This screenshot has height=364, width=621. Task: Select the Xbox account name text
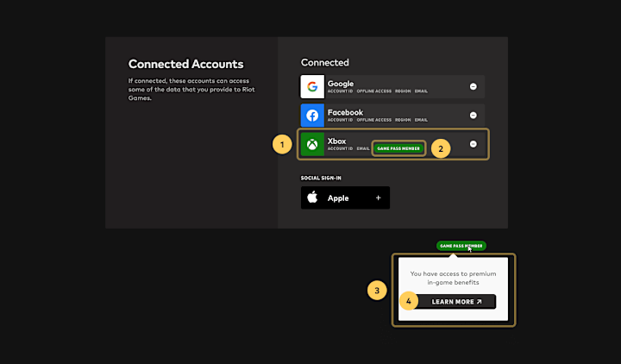click(336, 141)
